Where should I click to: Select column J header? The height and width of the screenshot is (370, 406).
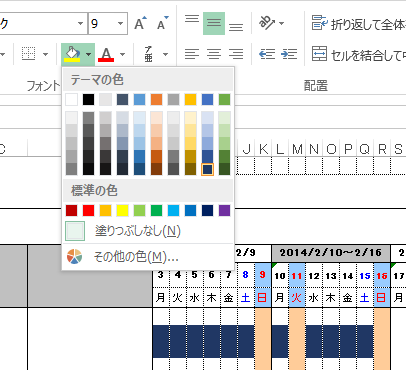point(246,149)
